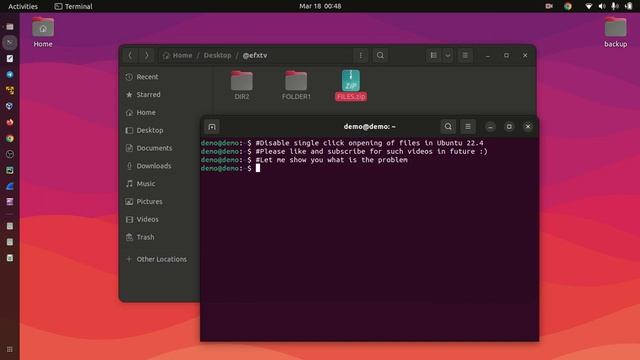Open a new tab in Terminal window

(212, 127)
